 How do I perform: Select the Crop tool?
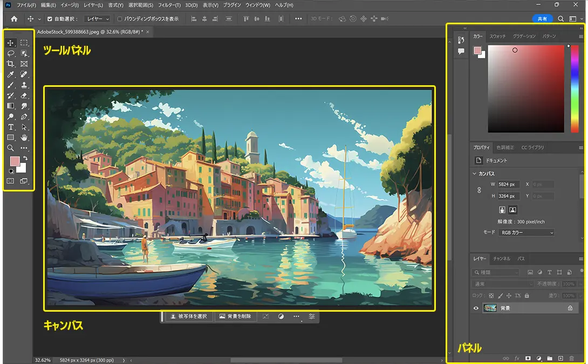10,64
